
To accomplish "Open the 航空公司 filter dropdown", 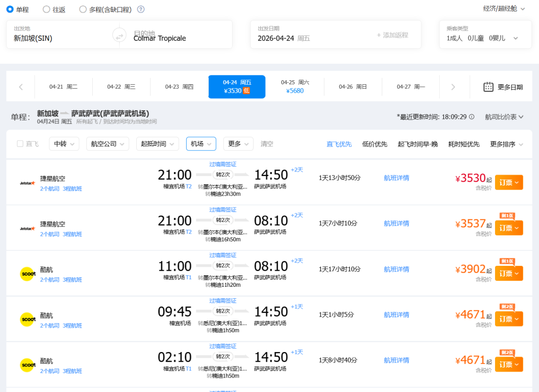I will tap(107, 144).
